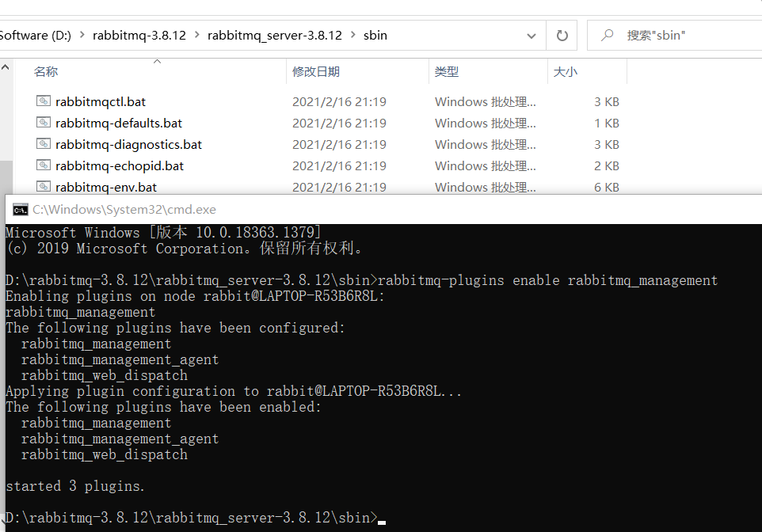Navigate to rabbitmq-3.8.12 via breadcrumb
This screenshot has width=762, height=532.
pos(139,35)
